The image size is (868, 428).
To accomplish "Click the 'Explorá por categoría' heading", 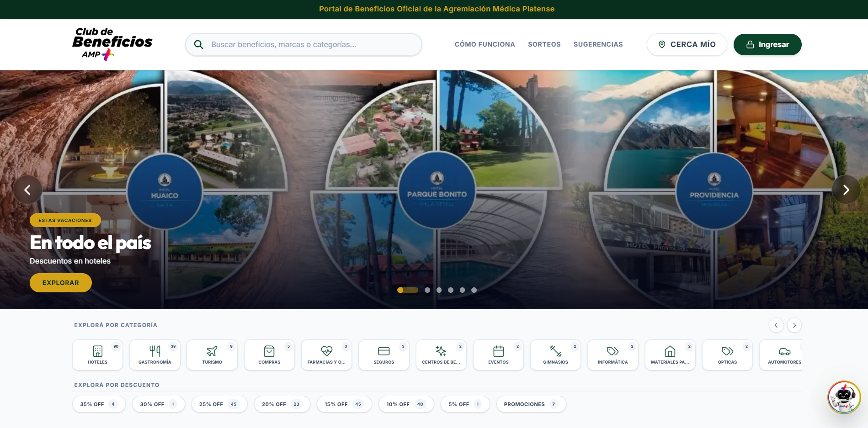I will (116, 325).
